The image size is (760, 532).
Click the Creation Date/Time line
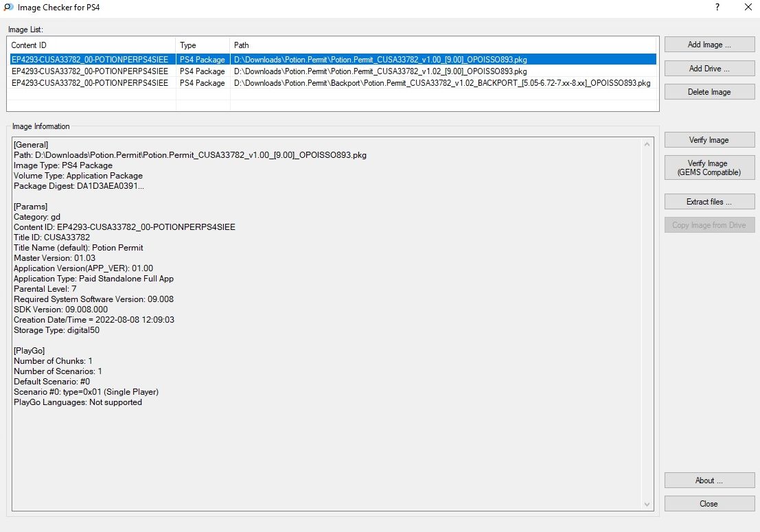pos(94,320)
